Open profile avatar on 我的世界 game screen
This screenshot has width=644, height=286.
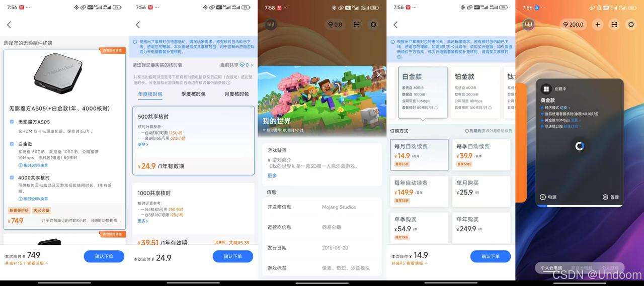[271, 24]
